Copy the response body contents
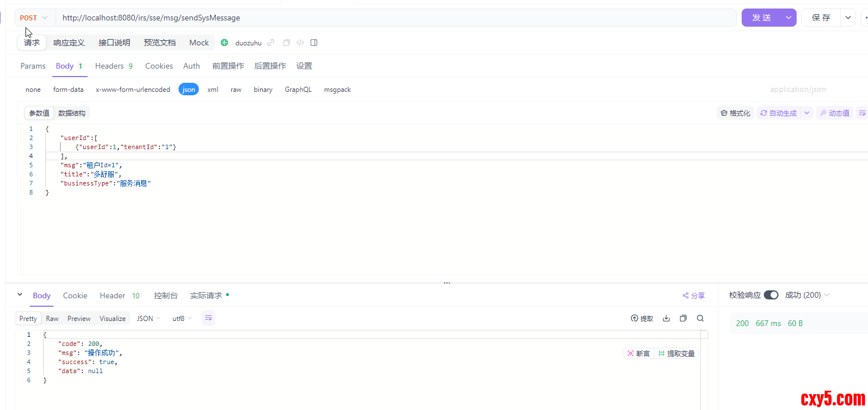This screenshot has height=410, width=868. pyautogui.click(x=683, y=318)
